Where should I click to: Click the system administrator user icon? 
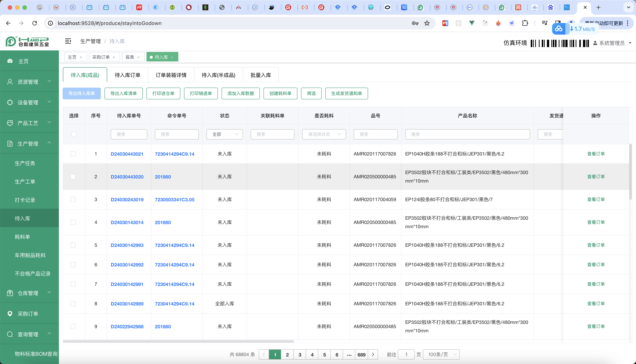[595, 43]
